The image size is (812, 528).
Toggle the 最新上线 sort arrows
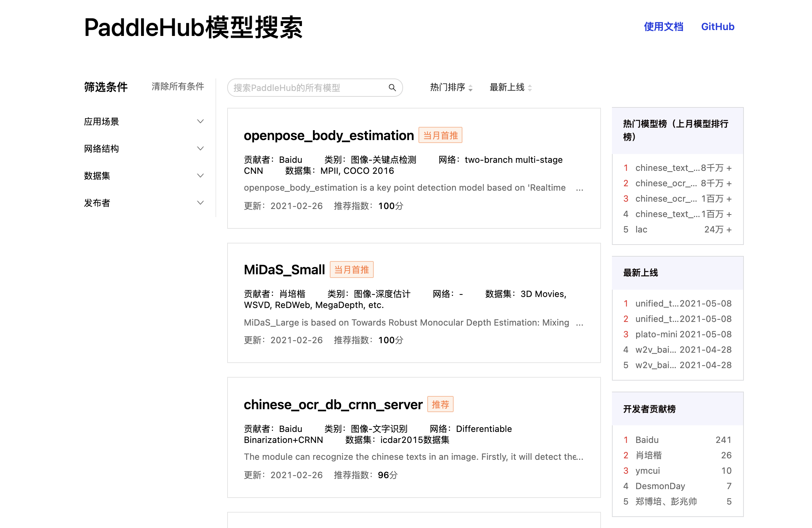[530, 88]
